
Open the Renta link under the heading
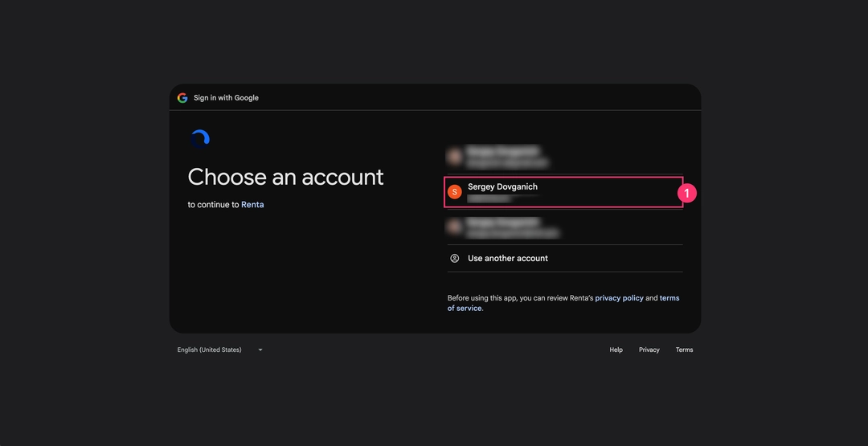click(x=252, y=205)
